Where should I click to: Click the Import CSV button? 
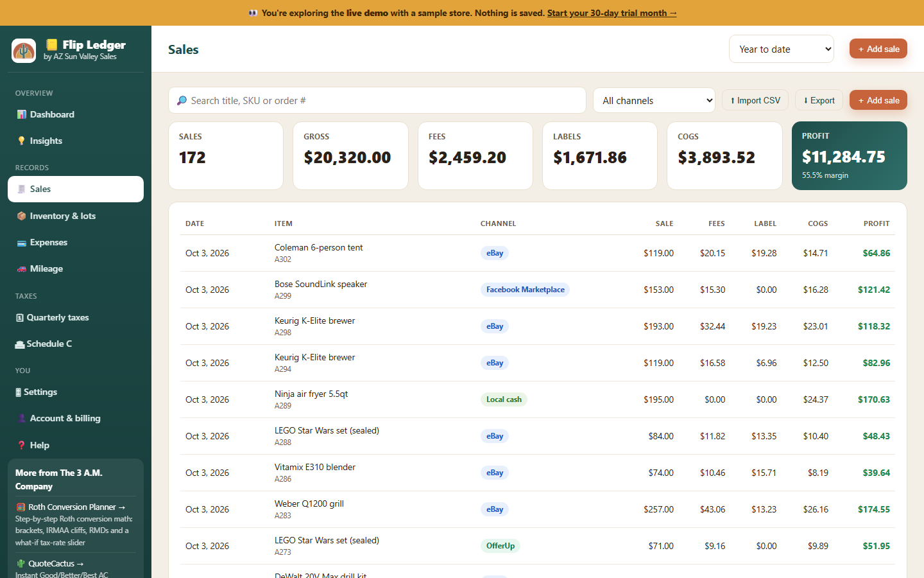coord(755,100)
